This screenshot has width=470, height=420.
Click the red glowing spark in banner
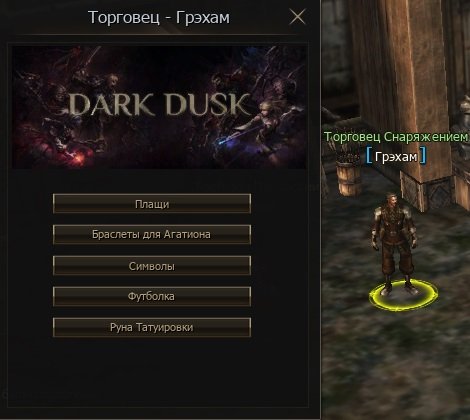coord(77,156)
